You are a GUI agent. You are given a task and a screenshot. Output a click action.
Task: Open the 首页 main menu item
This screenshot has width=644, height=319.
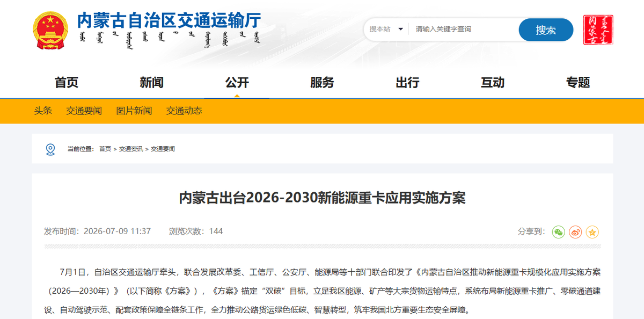[x=67, y=83]
